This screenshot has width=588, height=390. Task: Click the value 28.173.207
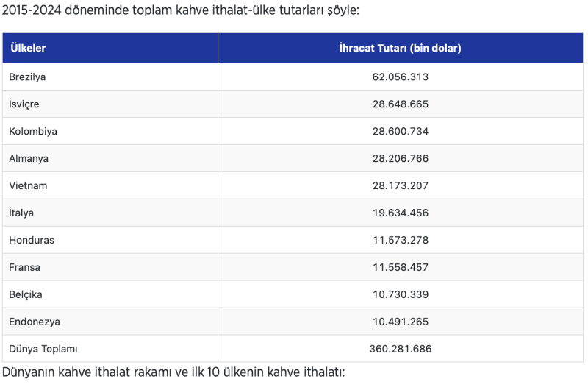[x=400, y=186]
